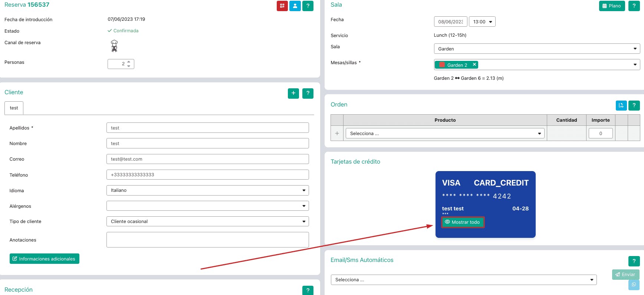This screenshot has height=295, width=644.
Task: Click the chef robot reservation channel icon
Action: point(114,46)
